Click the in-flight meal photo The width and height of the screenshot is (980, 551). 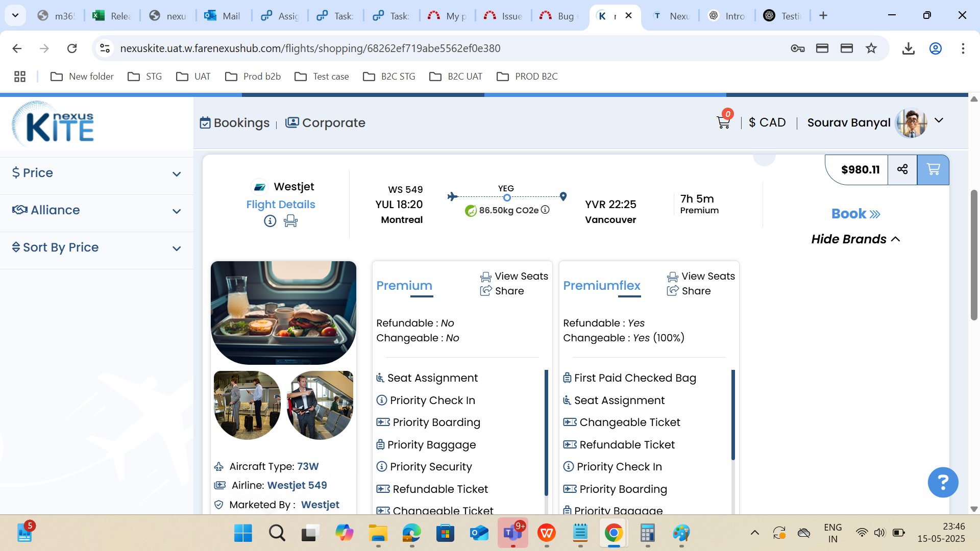(283, 313)
